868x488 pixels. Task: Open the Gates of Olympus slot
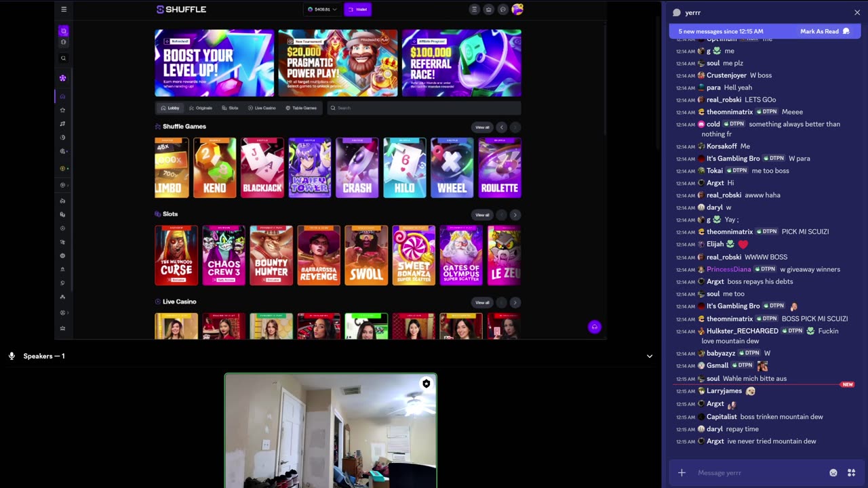[x=461, y=256]
